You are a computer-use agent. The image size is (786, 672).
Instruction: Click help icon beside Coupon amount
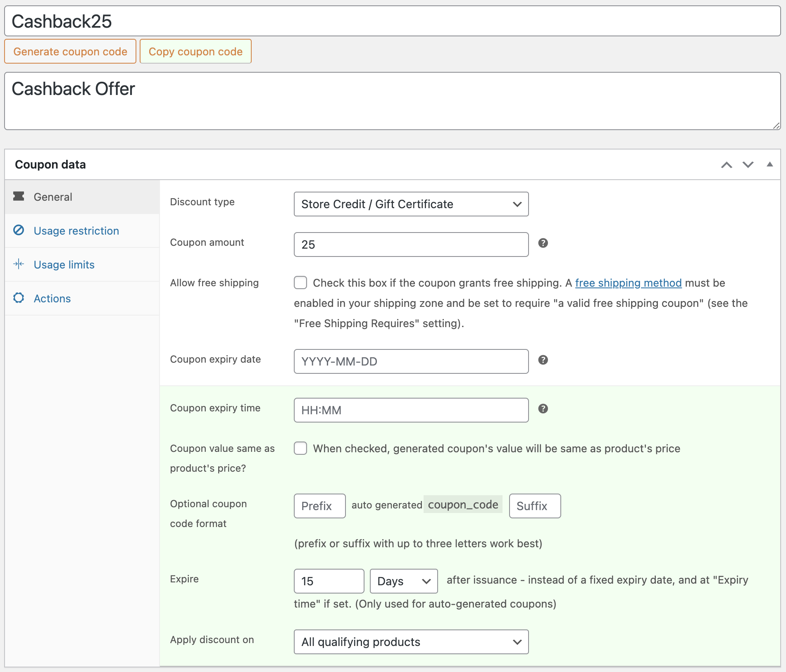(543, 243)
